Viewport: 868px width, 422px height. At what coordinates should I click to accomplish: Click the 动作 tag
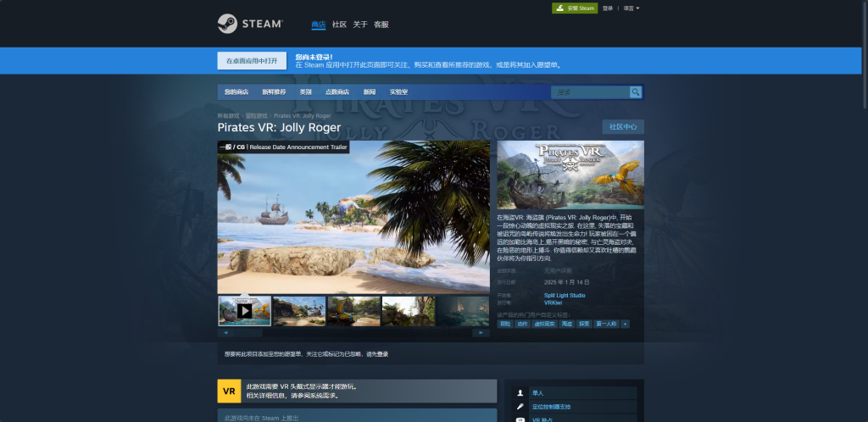(522, 324)
